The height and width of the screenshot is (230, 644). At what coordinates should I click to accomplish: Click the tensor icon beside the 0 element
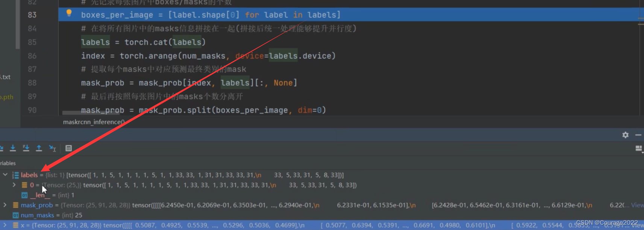click(x=24, y=185)
